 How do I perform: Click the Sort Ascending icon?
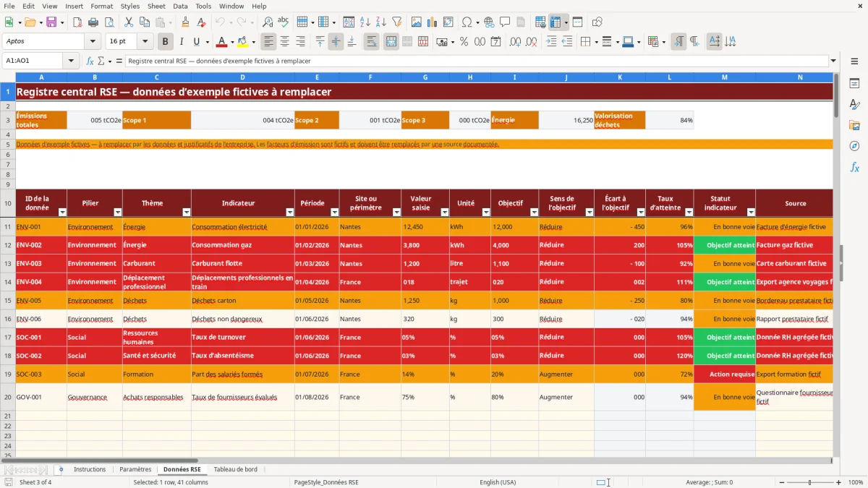coord(365,22)
